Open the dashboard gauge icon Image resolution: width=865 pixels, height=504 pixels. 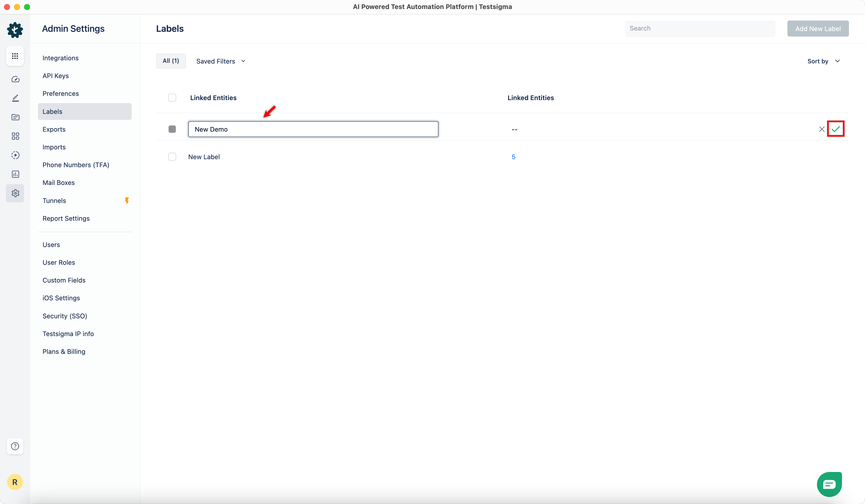15,79
